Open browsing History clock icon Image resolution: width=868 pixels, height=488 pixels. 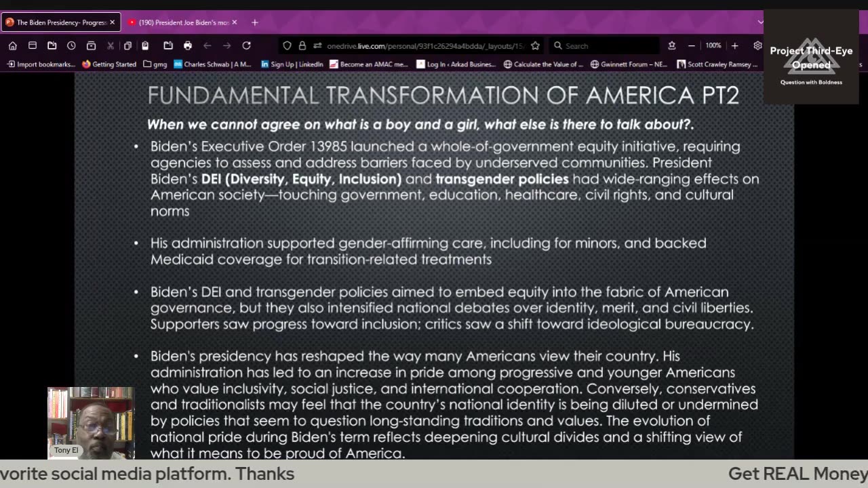tap(71, 45)
